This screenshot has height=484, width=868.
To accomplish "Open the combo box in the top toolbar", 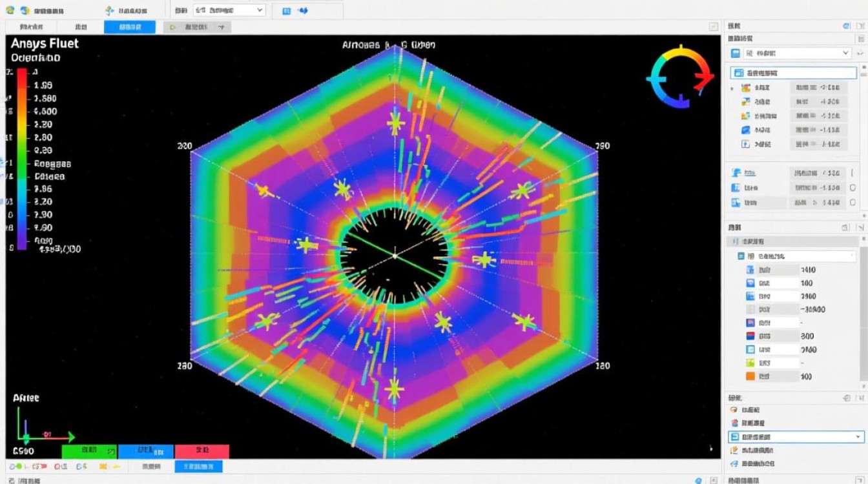I will coord(229,10).
